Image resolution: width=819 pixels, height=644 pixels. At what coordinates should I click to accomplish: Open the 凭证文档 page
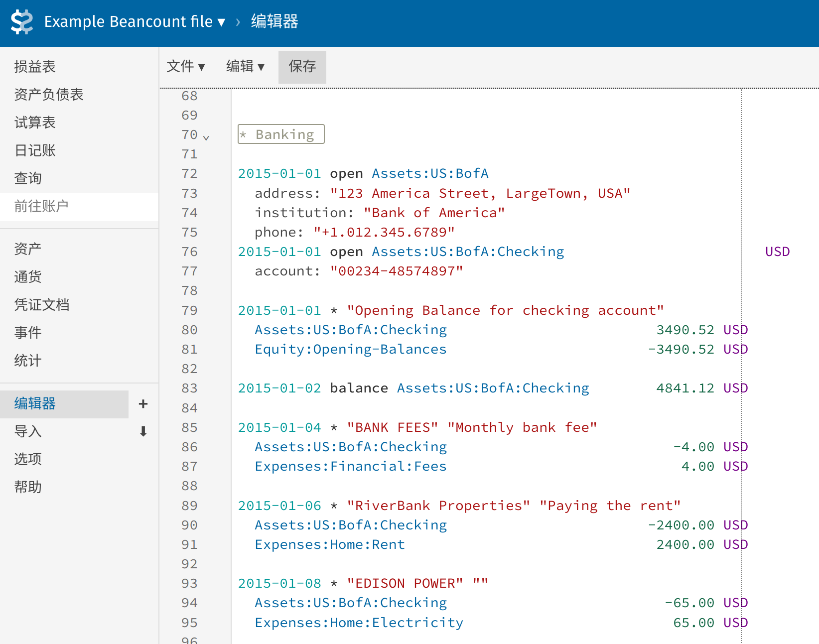coord(42,305)
